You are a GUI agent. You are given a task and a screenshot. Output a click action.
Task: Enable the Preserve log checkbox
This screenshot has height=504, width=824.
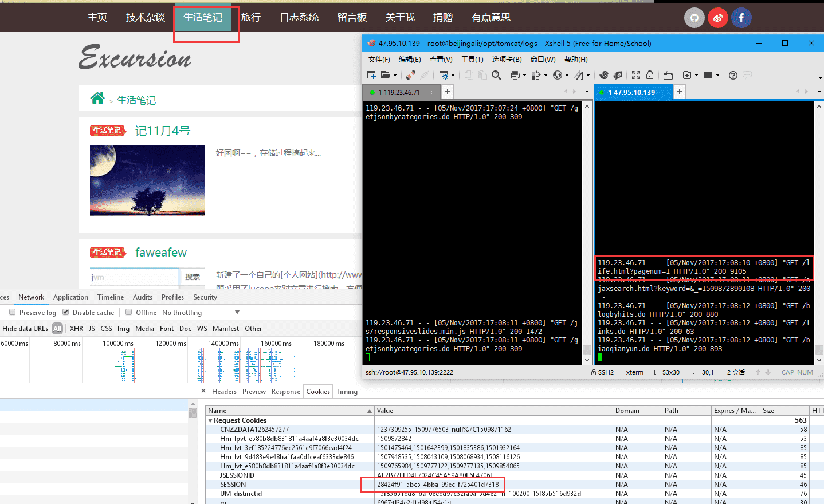[13, 312]
